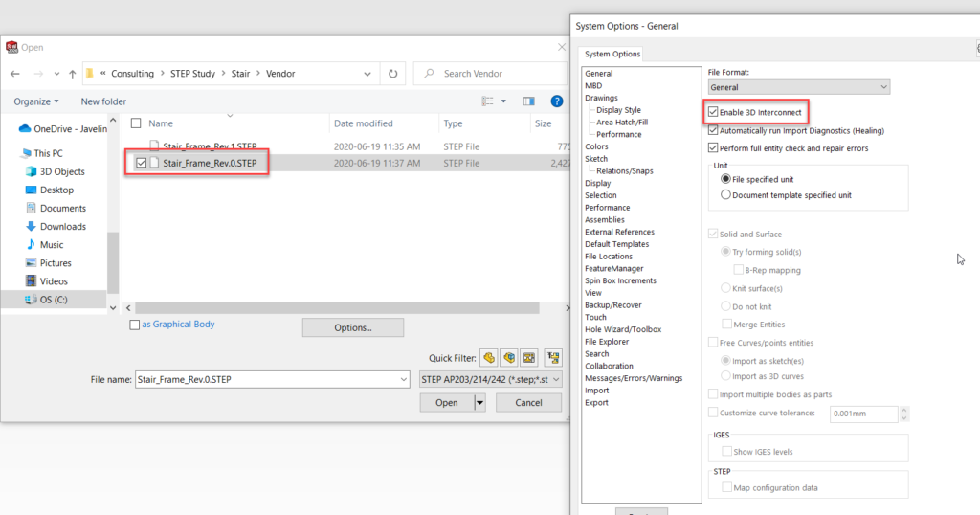The width and height of the screenshot is (980, 515).
Task: Open the Organize menu
Action: [x=36, y=101]
